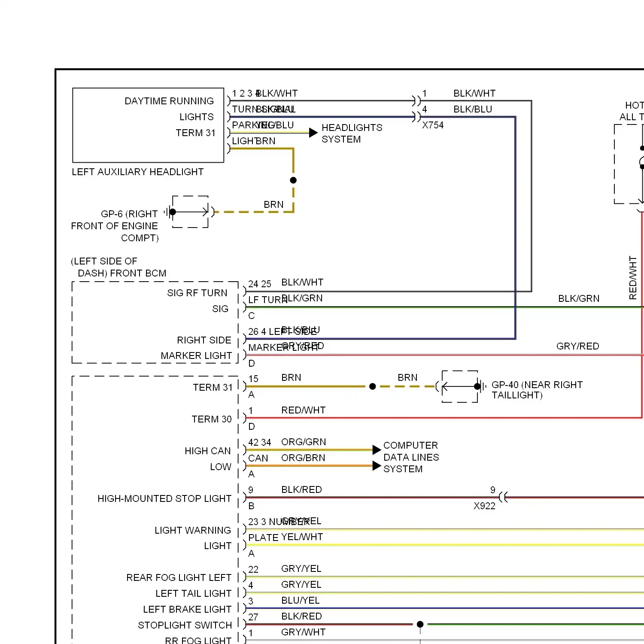The image size is (644, 644).
Task: Click COMPUTER DATA LINES SYSTEM reference
Action: point(411,457)
